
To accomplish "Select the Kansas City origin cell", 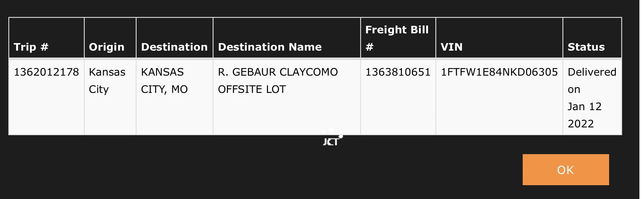I will pos(107,81).
